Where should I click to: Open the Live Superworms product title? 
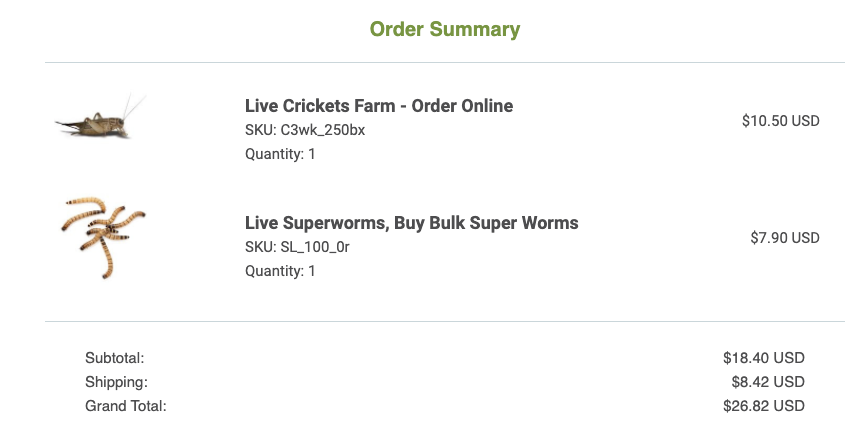coord(411,222)
